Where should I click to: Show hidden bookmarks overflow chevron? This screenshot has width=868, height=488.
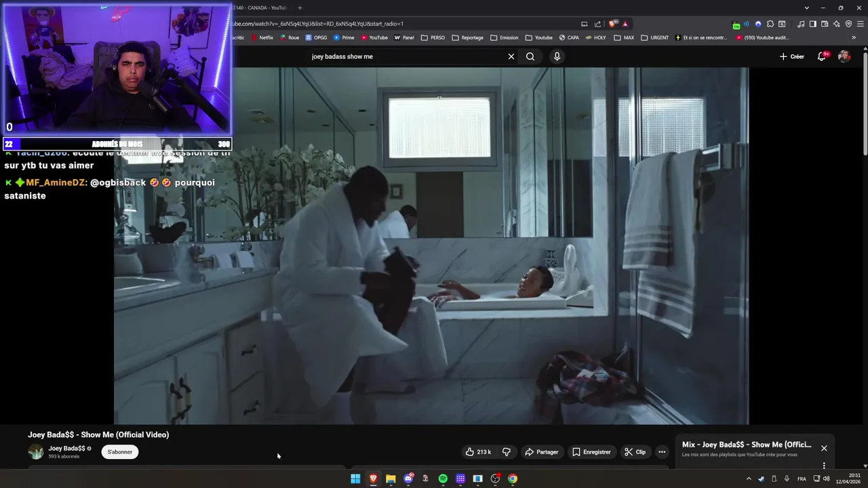[x=854, y=37]
